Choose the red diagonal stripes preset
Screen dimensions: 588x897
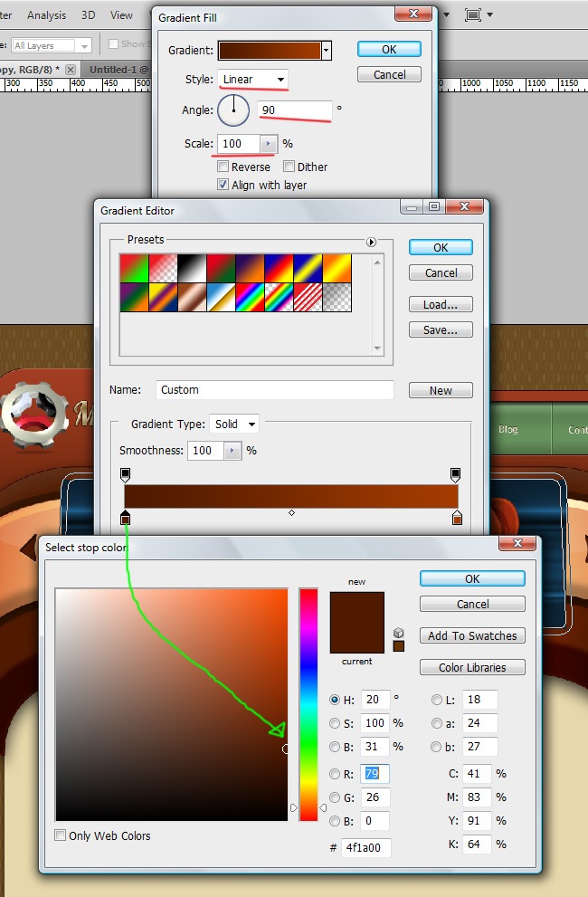pos(308,298)
